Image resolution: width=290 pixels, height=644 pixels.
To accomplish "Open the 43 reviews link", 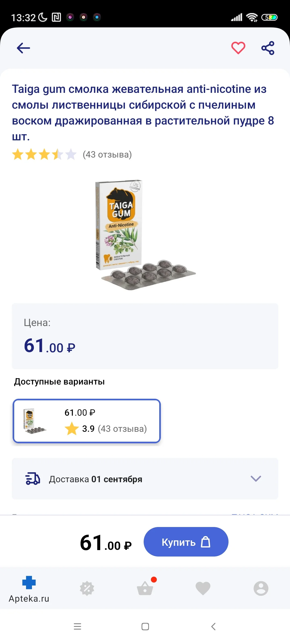I will (x=107, y=155).
